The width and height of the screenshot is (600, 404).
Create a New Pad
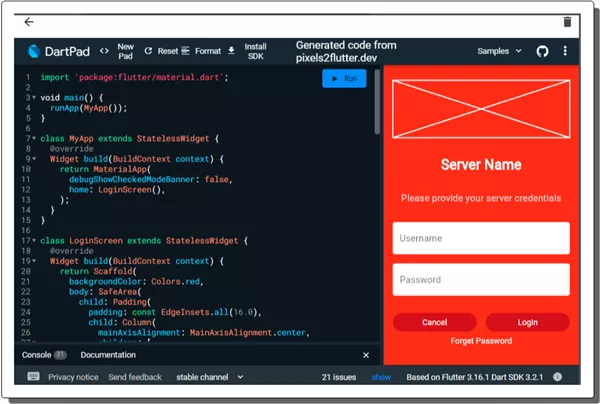pos(126,51)
